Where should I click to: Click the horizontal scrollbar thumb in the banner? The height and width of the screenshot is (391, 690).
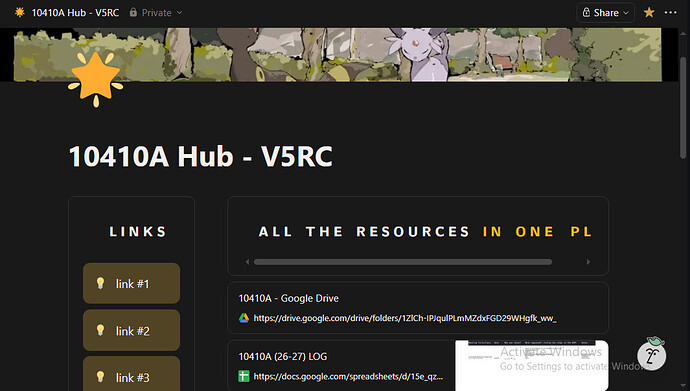tap(403, 262)
